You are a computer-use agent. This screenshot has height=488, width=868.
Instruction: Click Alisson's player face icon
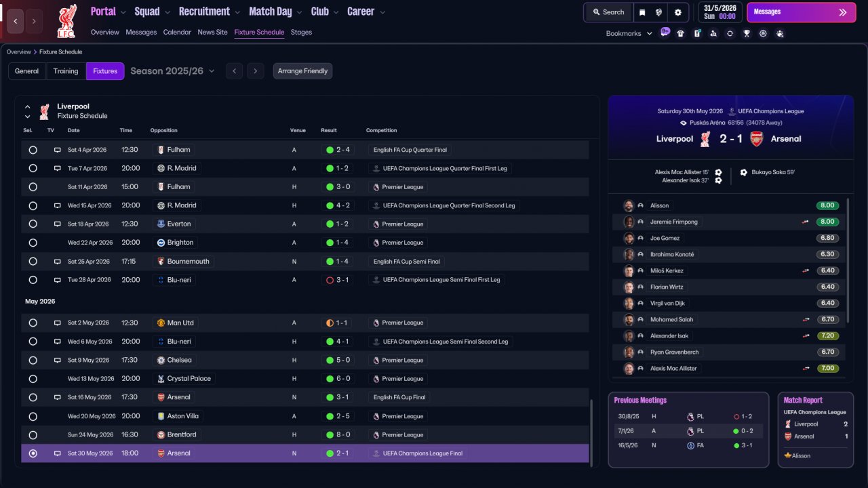629,205
